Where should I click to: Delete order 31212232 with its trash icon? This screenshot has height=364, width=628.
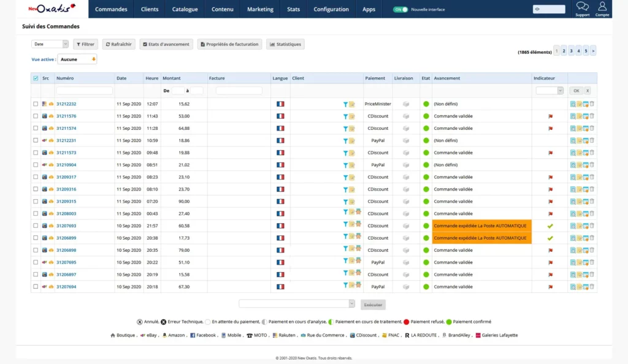(592, 104)
